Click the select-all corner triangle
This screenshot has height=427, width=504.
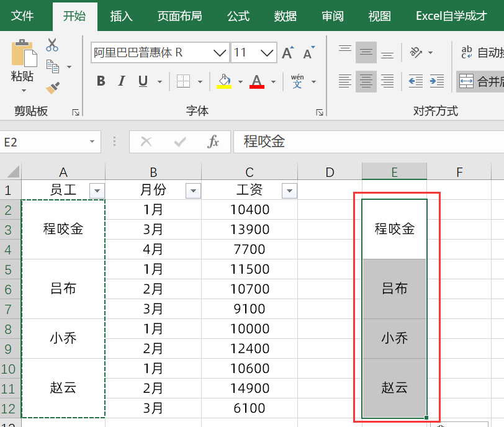[13, 171]
